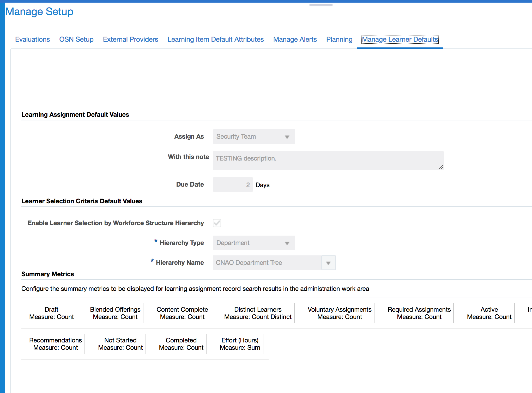The height and width of the screenshot is (393, 532).
Task: Click resize handle of note text area
Action: (x=441, y=167)
